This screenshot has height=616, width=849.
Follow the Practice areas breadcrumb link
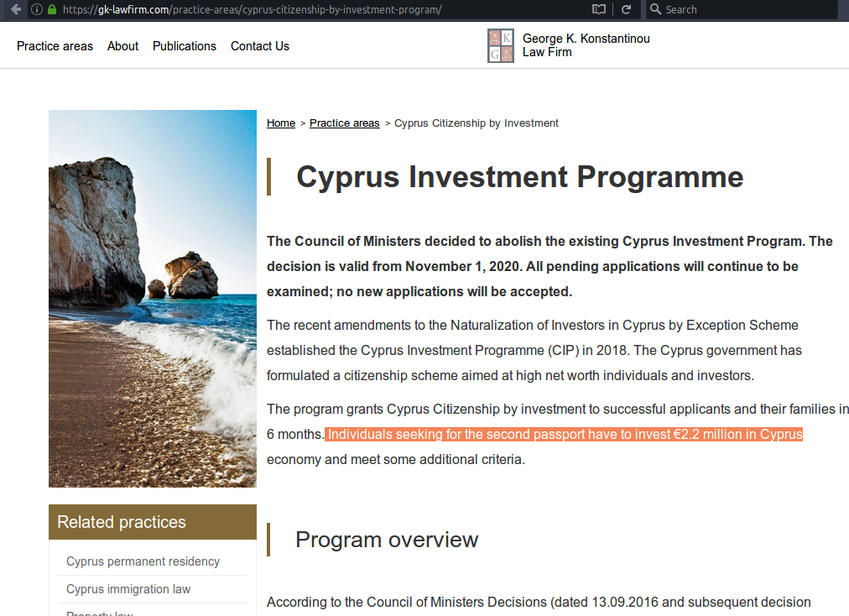click(344, 123)
